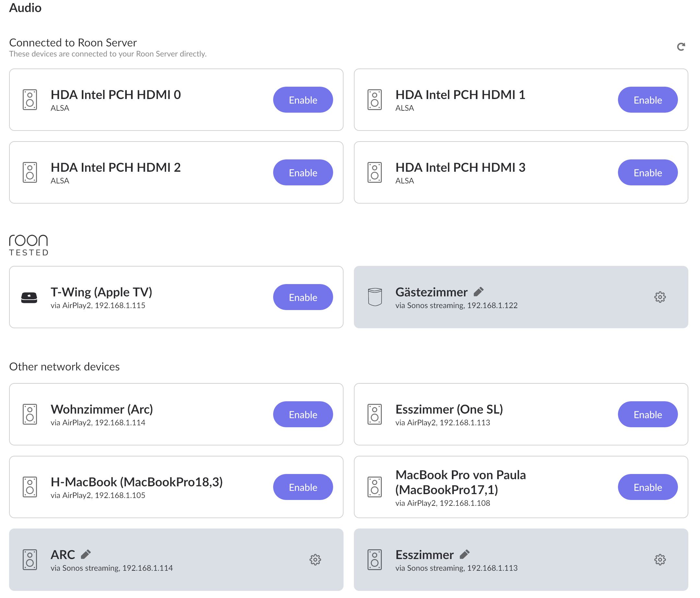Enable H-MacBook (MacBookPro18,3)
The image size is (700, 598).
pos(303,487)
